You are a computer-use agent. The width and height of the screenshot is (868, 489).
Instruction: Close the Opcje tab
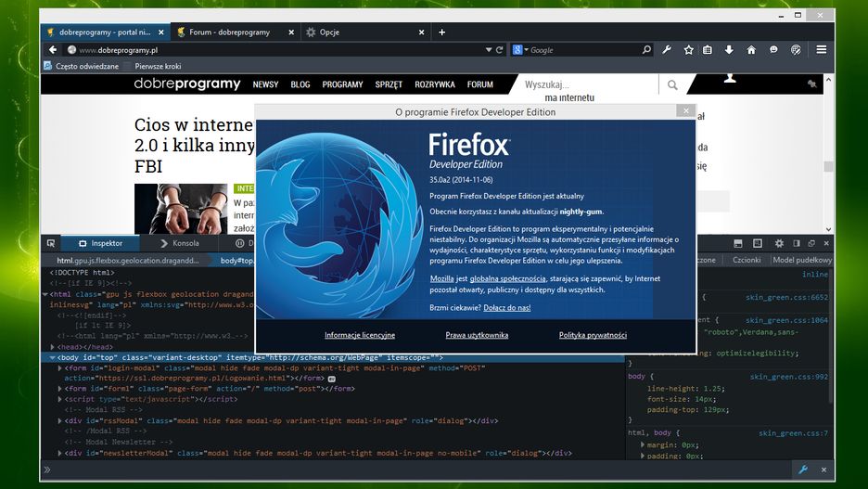[421, 32]
